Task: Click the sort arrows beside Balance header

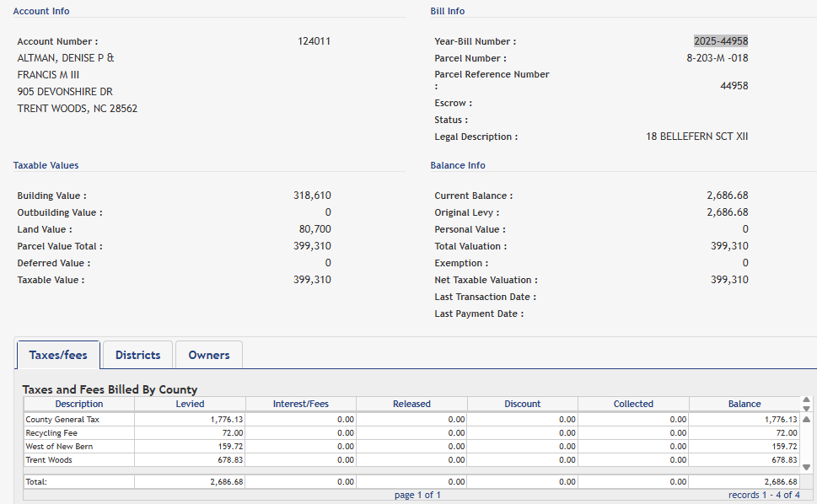Action: (807, 404)
